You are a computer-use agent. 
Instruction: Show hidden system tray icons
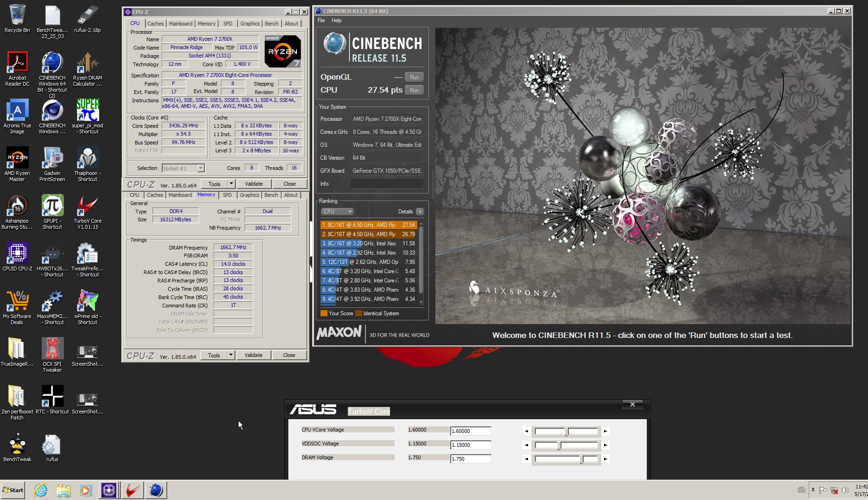[x=813, y=490]
